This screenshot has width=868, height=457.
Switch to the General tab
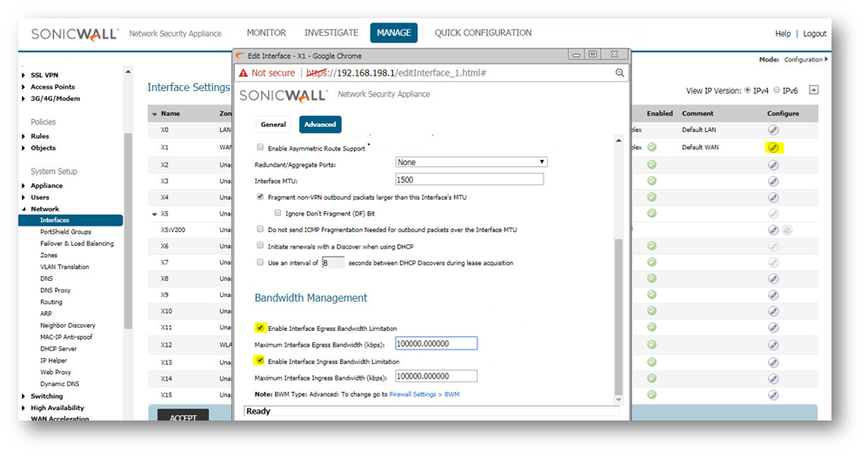tap(273, 124)
